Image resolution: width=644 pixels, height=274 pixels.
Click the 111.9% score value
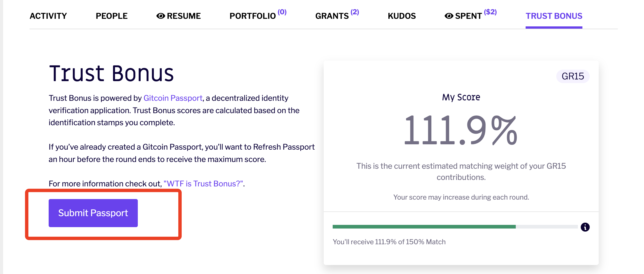pyautogui.click(x=461, y=130)
